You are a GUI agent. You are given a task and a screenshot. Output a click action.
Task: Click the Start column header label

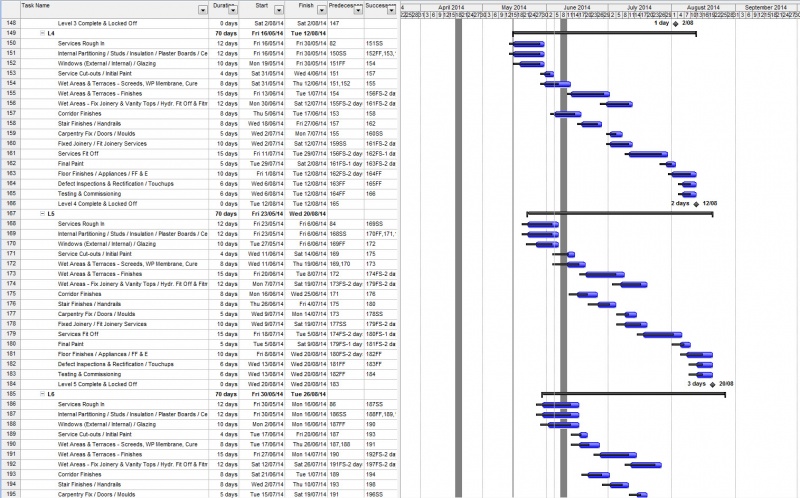click(262, 6)
